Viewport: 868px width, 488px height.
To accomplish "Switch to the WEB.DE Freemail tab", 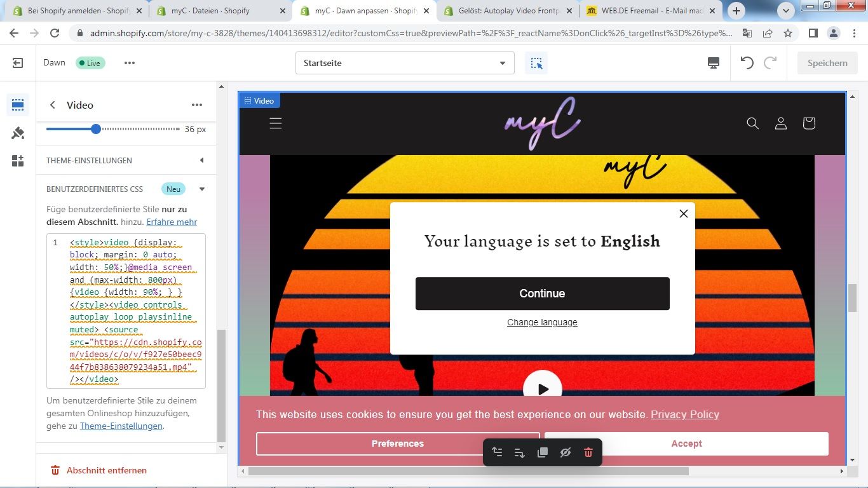I will click(x=651, y=11).
